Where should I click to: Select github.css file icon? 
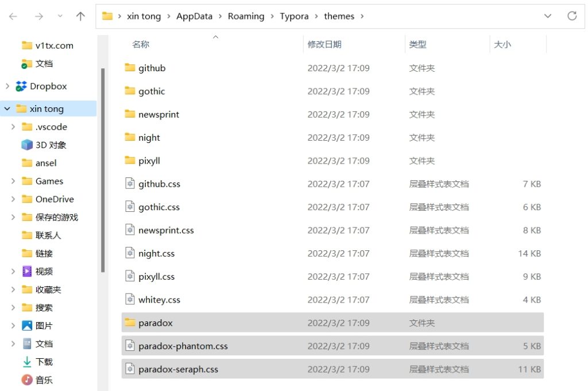coord(130,183)
